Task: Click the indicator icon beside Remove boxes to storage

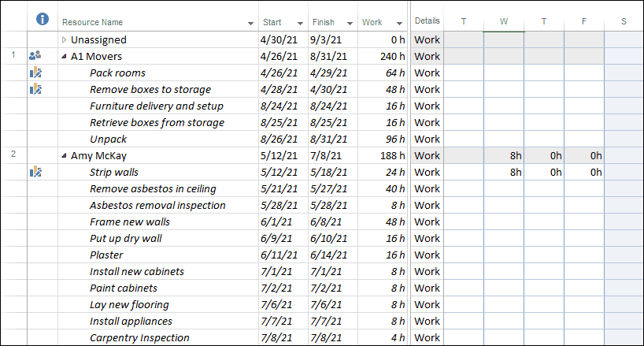Action: 35,89
